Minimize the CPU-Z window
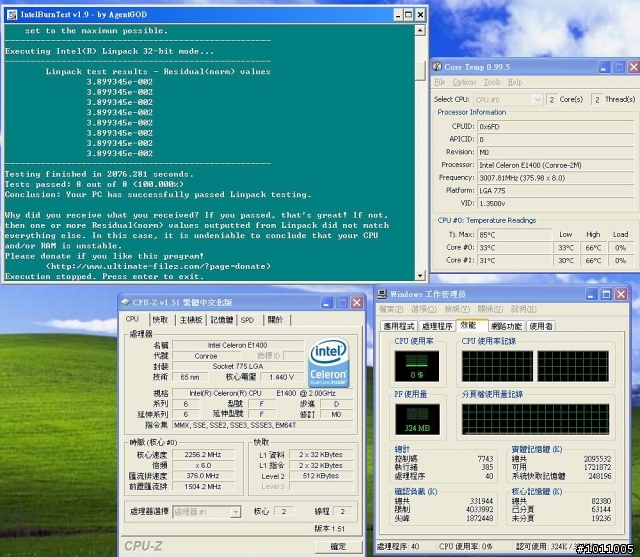The image size is (640, 557). (x=327, y=303)
